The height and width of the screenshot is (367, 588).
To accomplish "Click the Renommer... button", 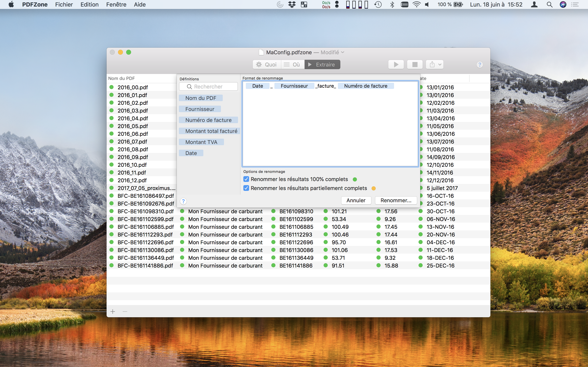I will pos(396,200).
